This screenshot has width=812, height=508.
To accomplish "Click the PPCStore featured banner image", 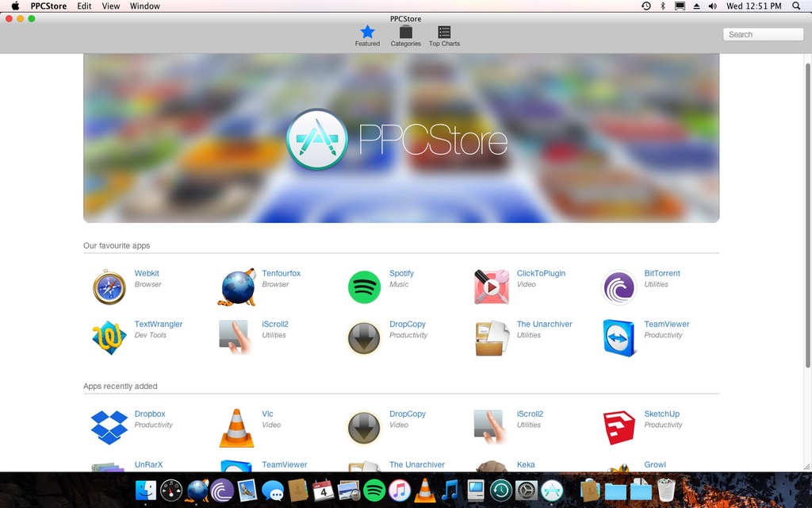I will pos(401,138).
